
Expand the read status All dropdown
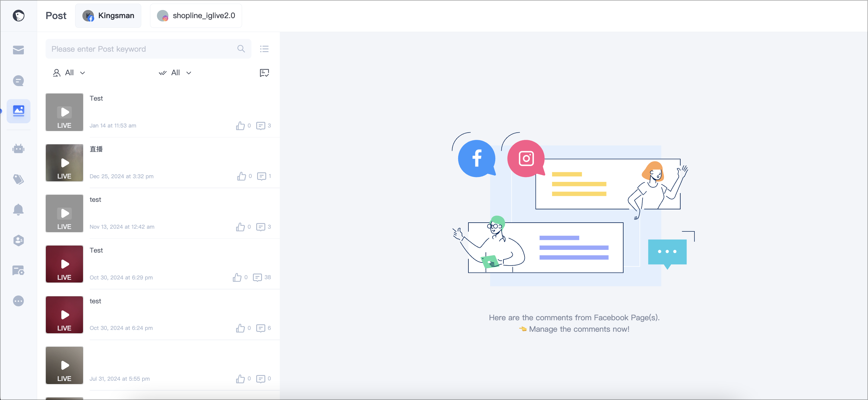click(175, 73)
